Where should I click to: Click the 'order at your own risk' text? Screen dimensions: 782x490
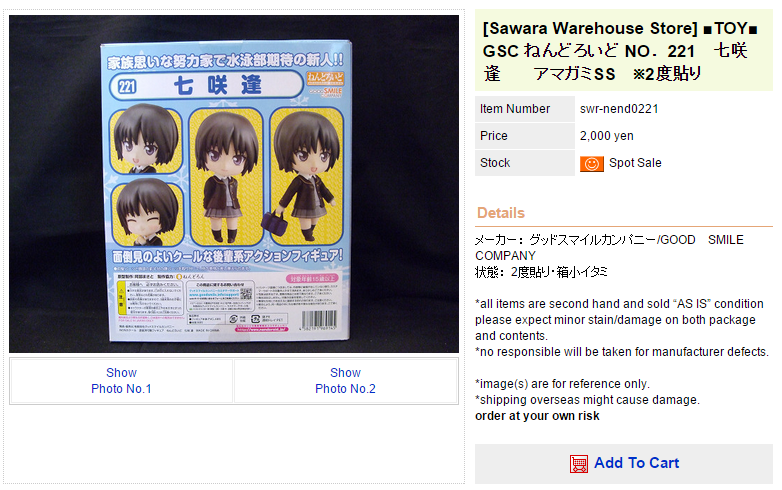(537, 416)
